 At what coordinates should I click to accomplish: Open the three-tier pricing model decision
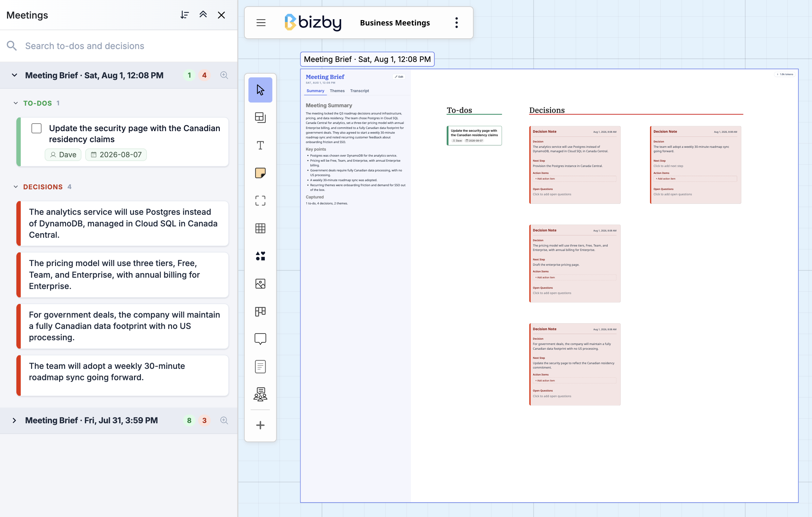[x=122, y=275]
